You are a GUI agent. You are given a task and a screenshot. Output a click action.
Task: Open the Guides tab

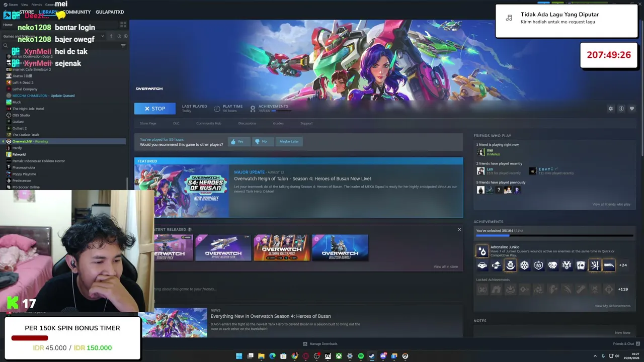[x=278, y=123]
